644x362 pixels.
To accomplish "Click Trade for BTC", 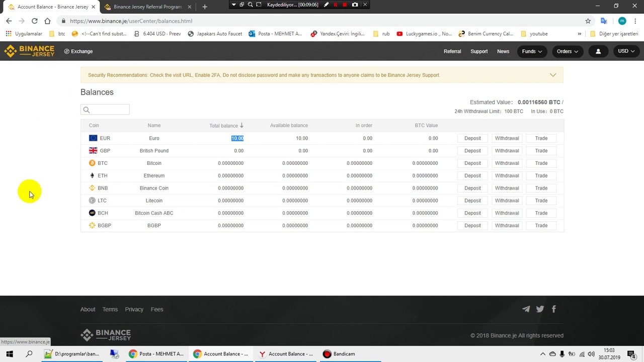I will point(541,163).
